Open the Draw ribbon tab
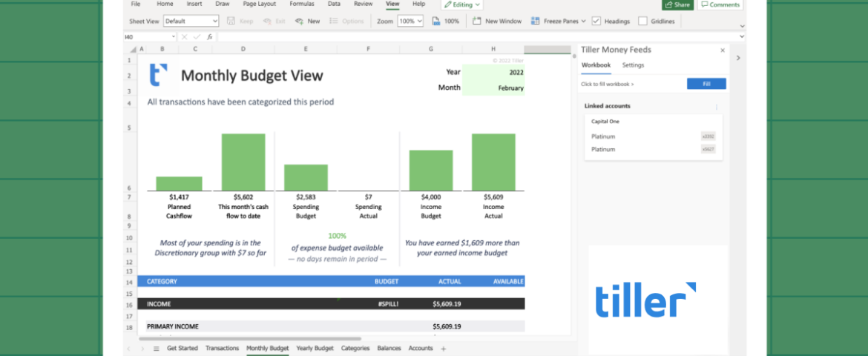The height and width of the screenshot is (356, 868). (x=223, y=4)
